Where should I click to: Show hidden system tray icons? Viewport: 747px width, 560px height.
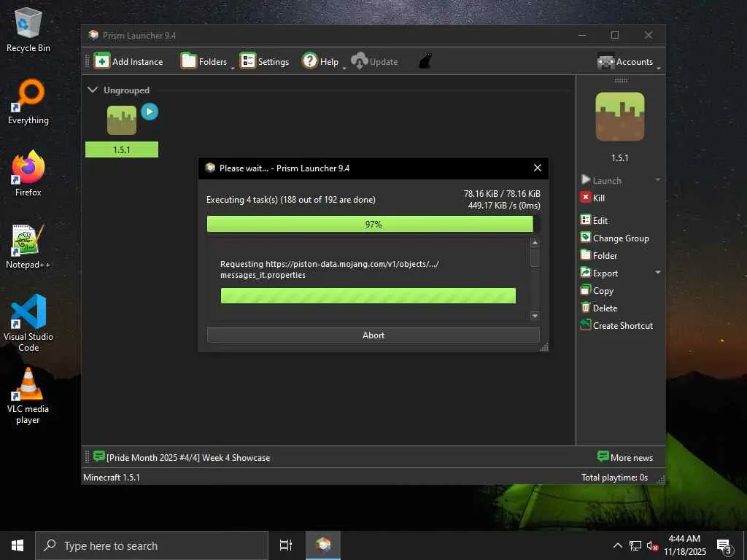pos(617,545)
